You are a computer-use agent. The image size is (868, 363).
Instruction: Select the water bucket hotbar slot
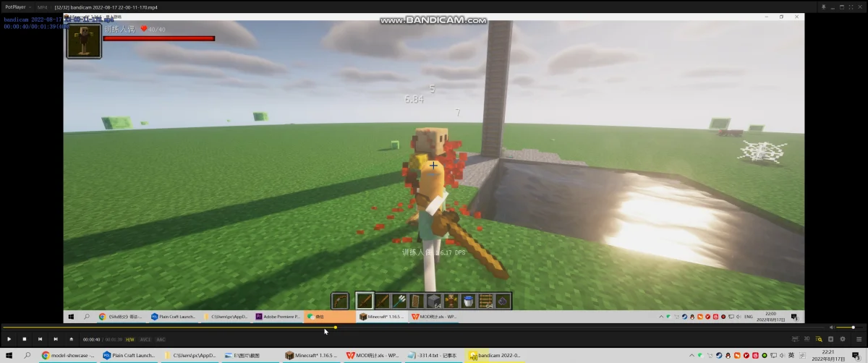tap(468, 301)
